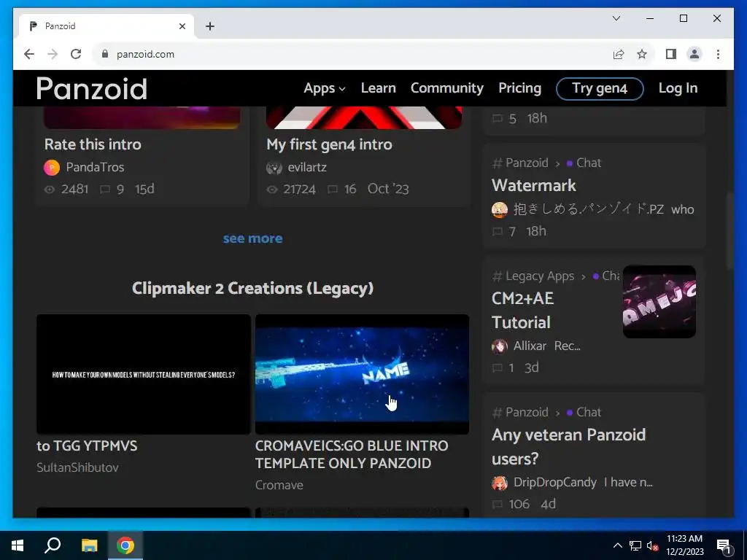This screenshot has height=560, width=747.
Task: Click DripDropCandy's avatar
Action: 499,483
